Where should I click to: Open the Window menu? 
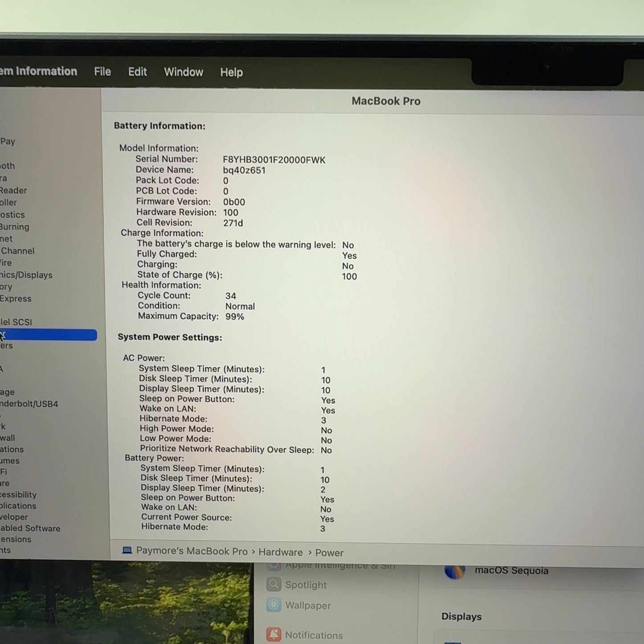184,72
